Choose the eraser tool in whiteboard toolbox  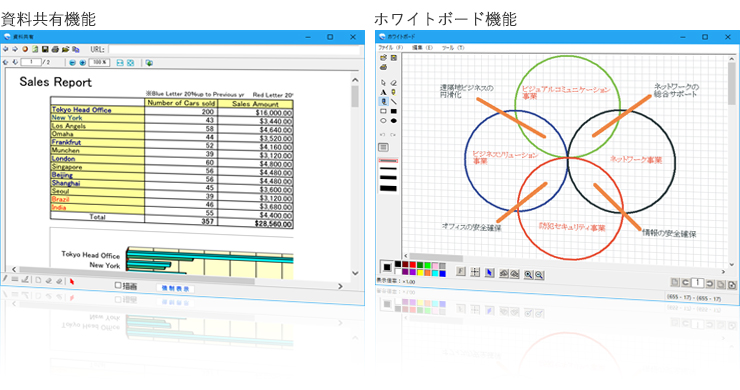pyautogui.click(x=394, y=83)
